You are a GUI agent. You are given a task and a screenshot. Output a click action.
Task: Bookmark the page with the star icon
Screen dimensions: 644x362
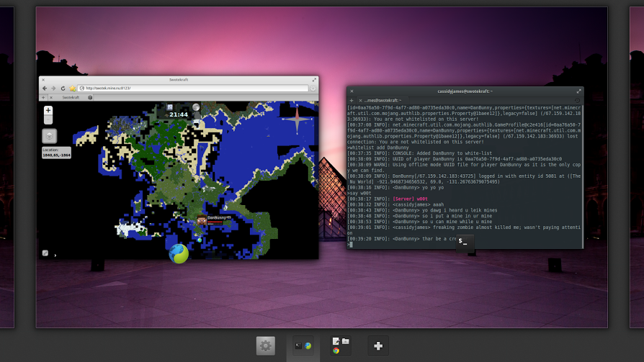coord(73,89)
